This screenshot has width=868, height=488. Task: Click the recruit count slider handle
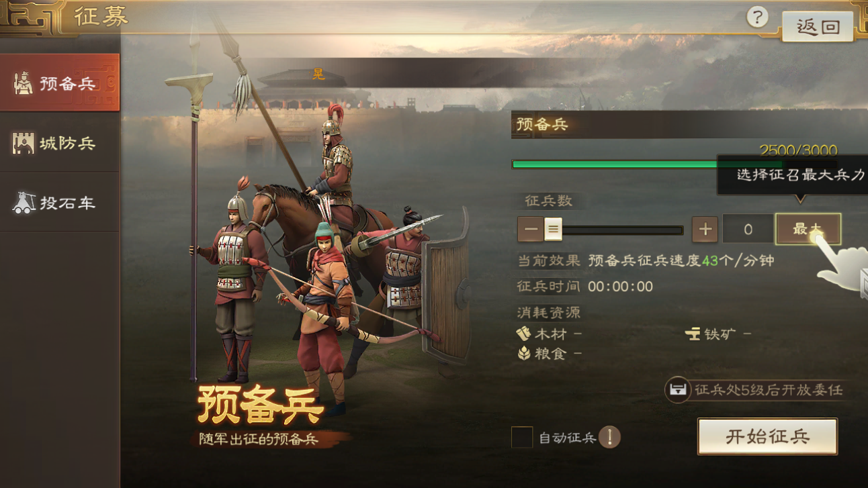[553, 229]
